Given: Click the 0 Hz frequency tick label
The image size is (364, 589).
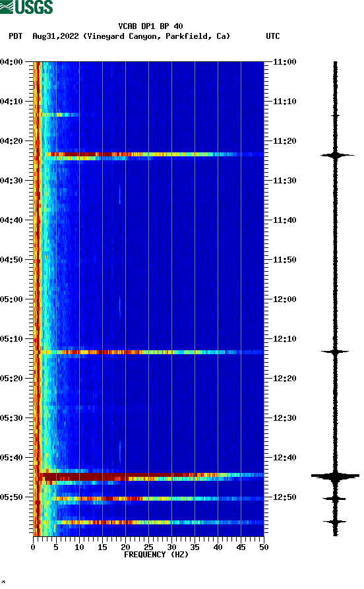Looking at the screenshot, I should pos(33,547).
